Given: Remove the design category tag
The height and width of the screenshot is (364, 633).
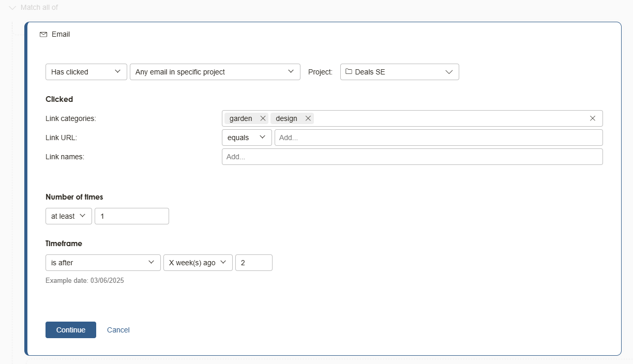Looking at the screenshot, I should click(x=308, y=118).
